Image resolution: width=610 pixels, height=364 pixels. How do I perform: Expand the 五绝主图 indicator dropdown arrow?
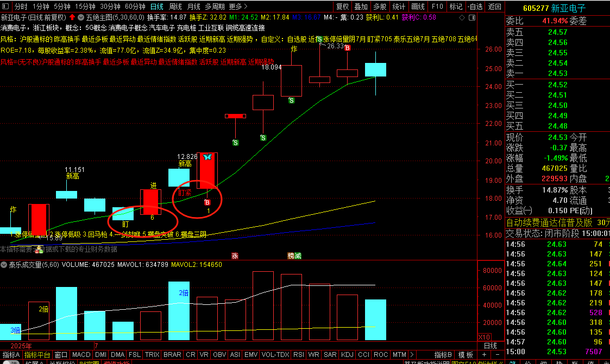pos(81,17)
